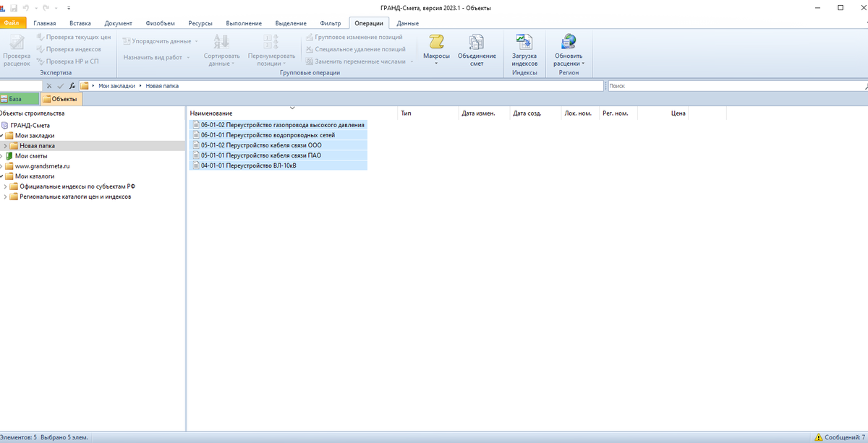Viewport: 868px width, 443px height.
Task: Expand Региональные каталоги цен и индексов
Action: tap(5, 196)
